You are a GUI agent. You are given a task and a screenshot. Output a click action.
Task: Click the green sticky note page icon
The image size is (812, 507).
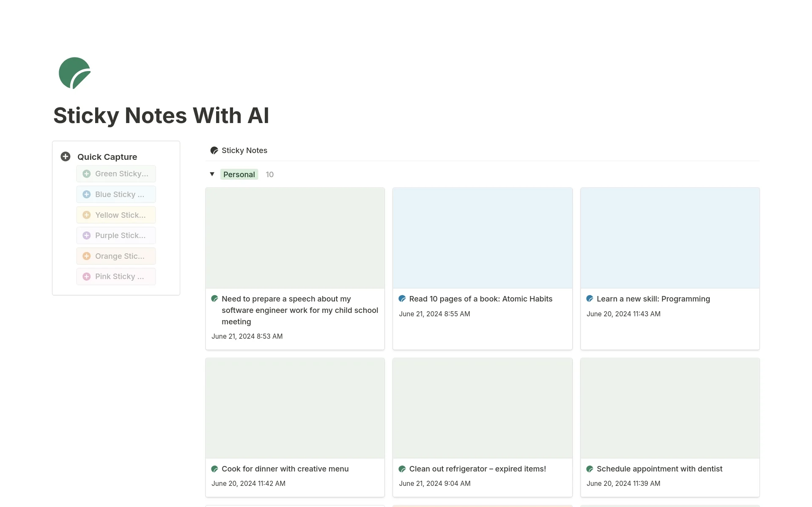(75, 73)
